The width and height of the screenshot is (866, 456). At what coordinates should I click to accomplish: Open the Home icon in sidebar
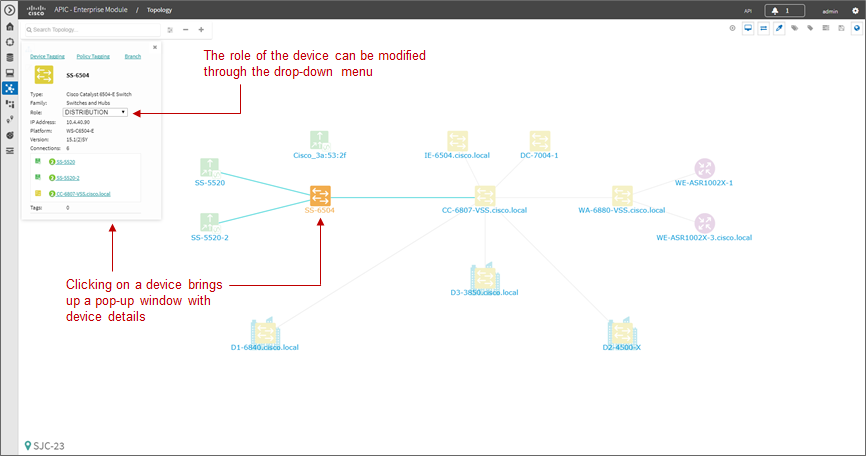tap(9, 26)
